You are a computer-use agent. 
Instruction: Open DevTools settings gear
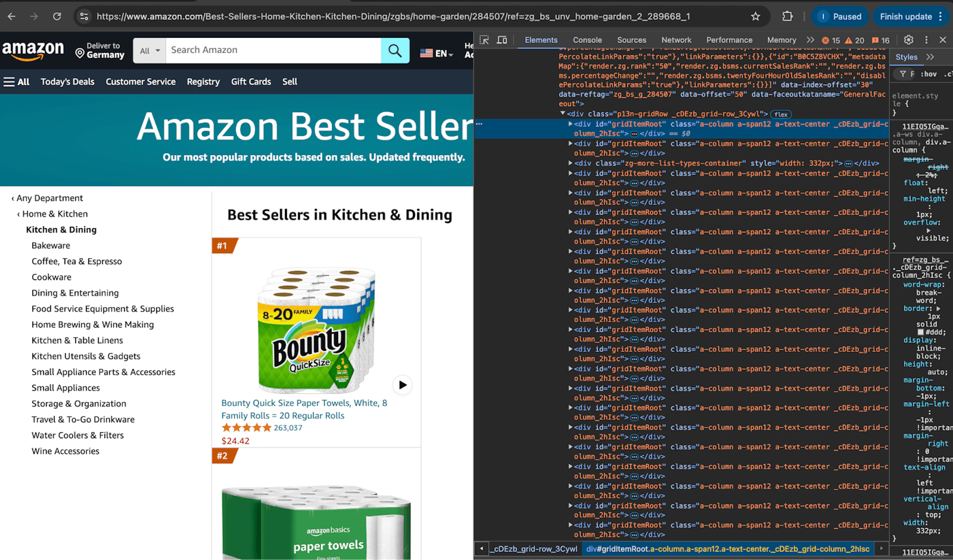click(908, 40)
